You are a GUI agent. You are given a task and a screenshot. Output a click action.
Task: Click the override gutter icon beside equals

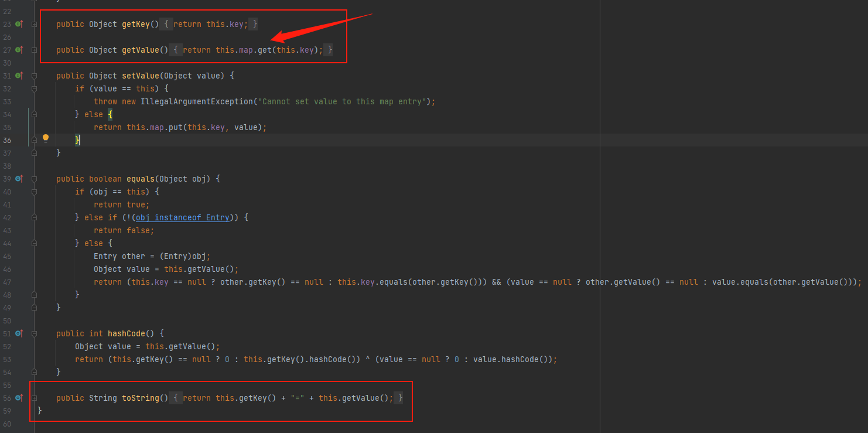click(x=19, y=179)
